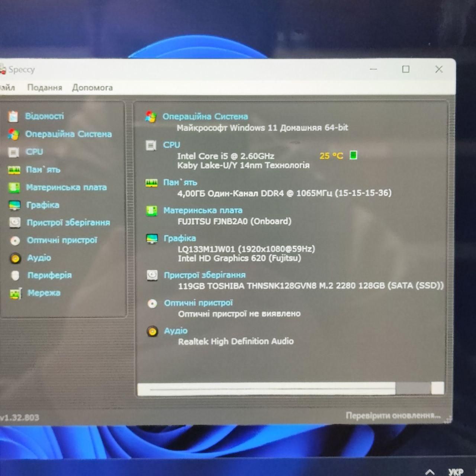The width and height of the screenshot is (476, 476).
Task: Open Периферія section in sidebar
Action: (49, 275)
